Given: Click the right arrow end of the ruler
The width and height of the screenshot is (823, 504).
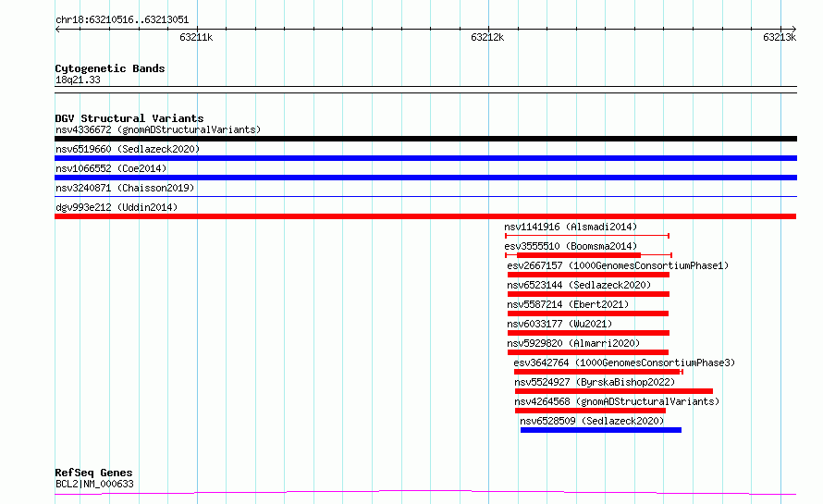Looking at the screenshot, I should pyautogui.click(x=793, y=29).
